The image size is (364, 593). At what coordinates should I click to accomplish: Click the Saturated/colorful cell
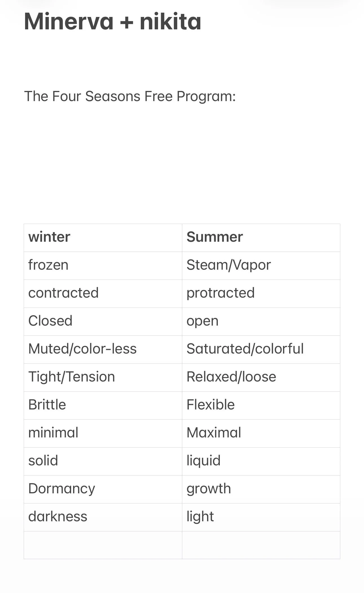(261, 350)
